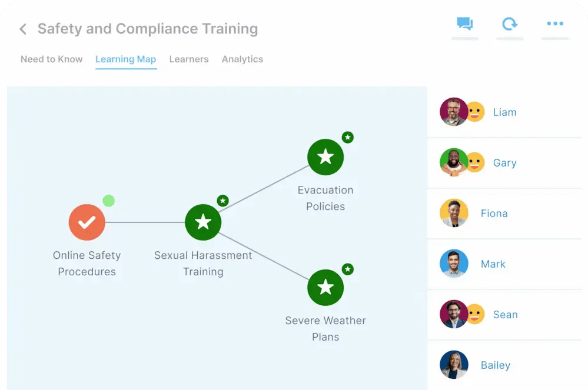Open the three-dot more options menu
The image size is (588, 390).
click(x=554, y=24)
